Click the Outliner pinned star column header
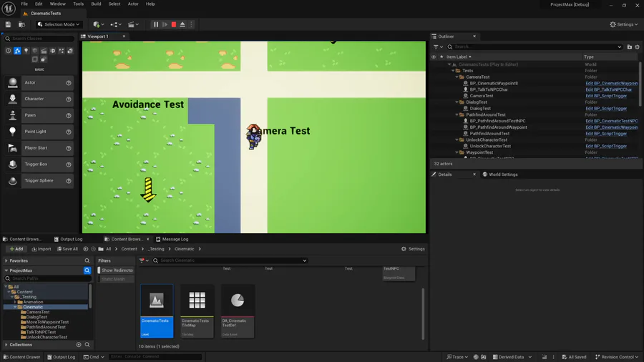 coord(441,57)
